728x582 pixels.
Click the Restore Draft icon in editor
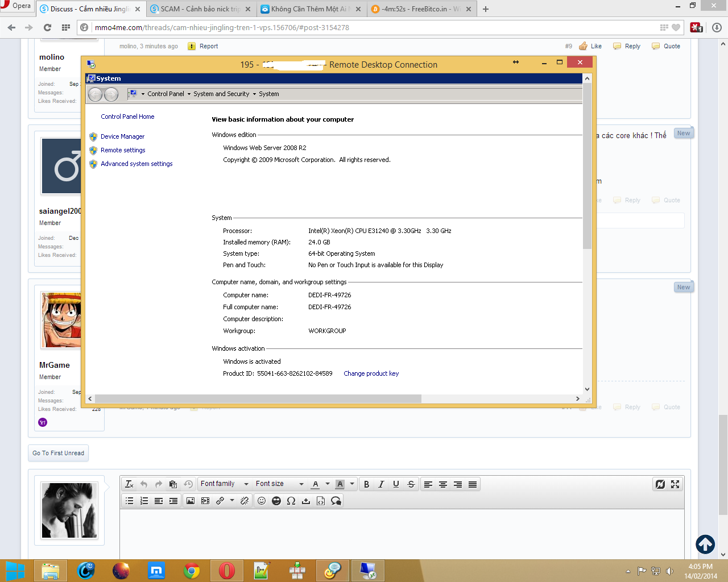pos(188,484)
